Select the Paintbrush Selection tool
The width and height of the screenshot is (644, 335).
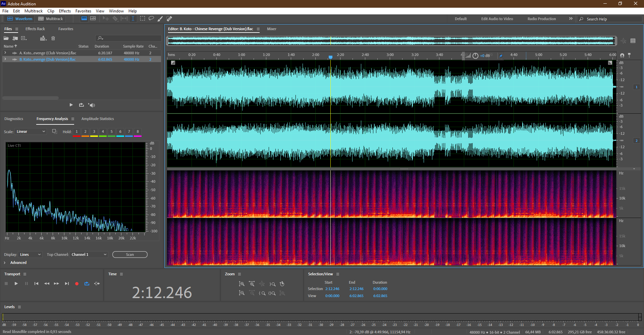tap(160, 19)
